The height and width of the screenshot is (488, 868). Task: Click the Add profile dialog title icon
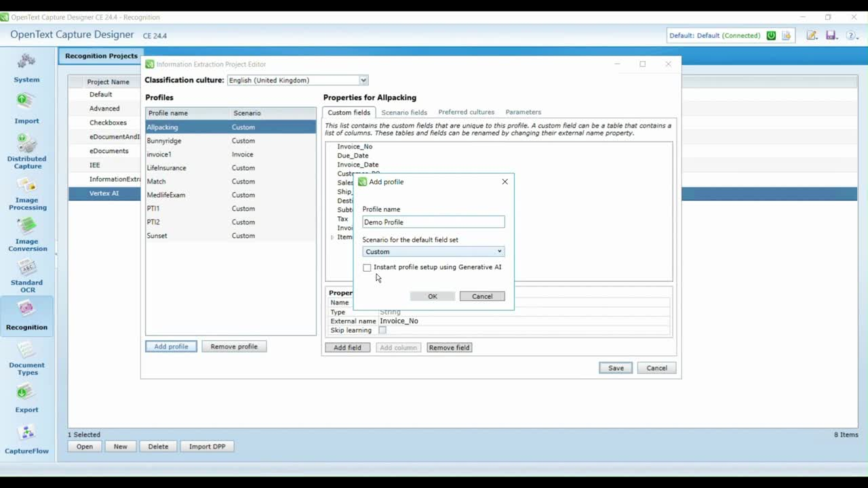362,182
